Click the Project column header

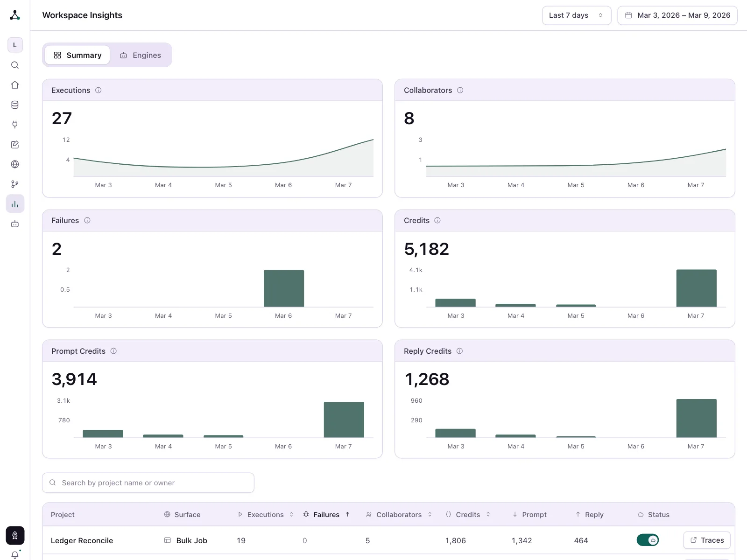[63, 514]
